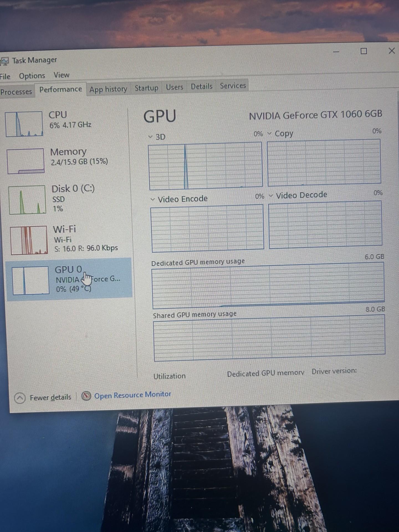Select the GPU 0 graph thumbnail
Screen dimensions: 399x532
[x=31, y=280]
